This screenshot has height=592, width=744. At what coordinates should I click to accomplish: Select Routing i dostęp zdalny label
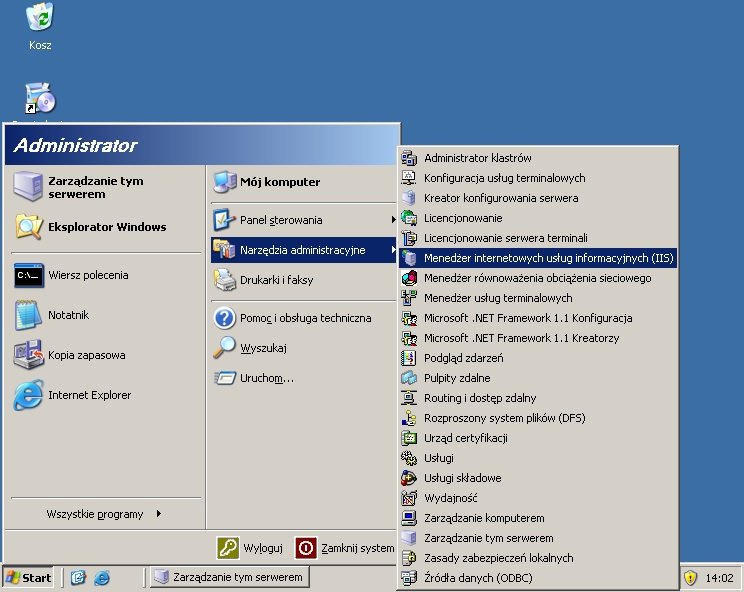480,398
